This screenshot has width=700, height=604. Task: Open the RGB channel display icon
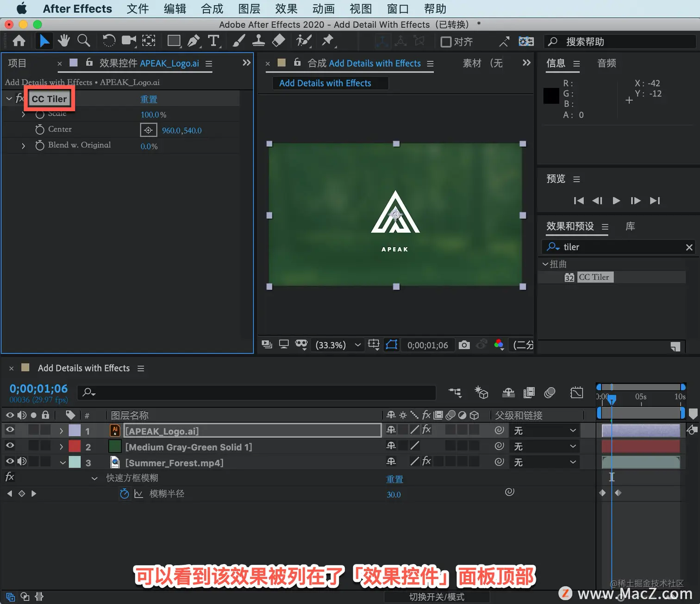coord(499,345)
